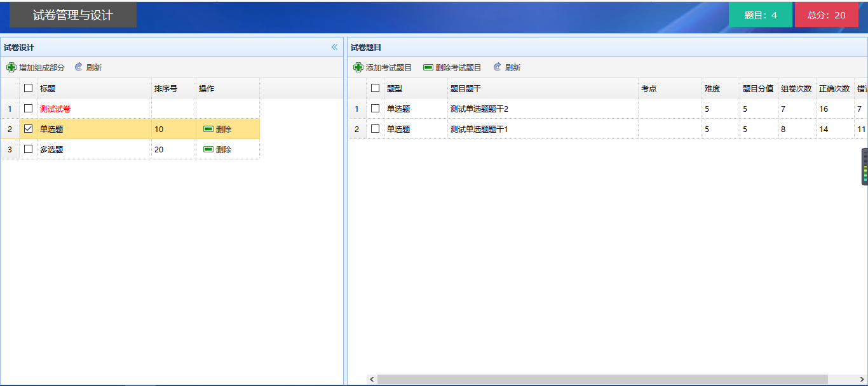Click the 测试试卷 red title link

point(55,109)
